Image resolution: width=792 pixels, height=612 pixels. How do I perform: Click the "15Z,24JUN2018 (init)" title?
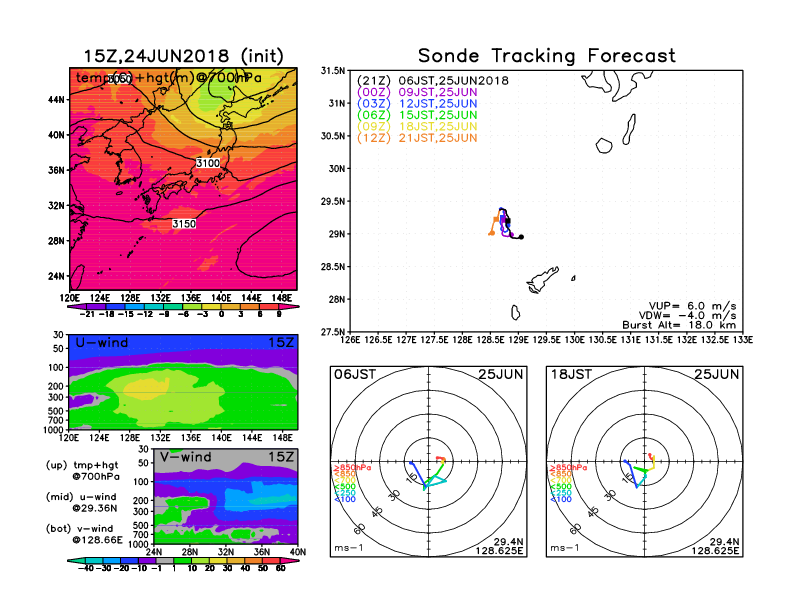tap(183, 56)
